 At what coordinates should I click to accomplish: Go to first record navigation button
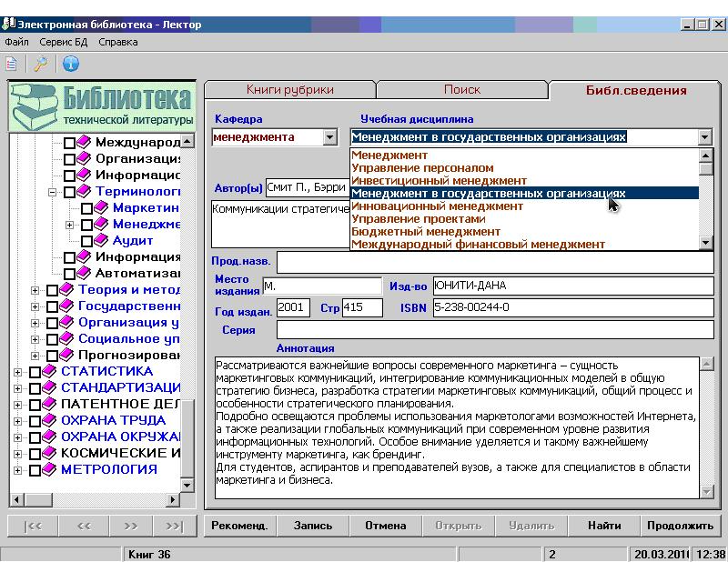pos(33,526)
